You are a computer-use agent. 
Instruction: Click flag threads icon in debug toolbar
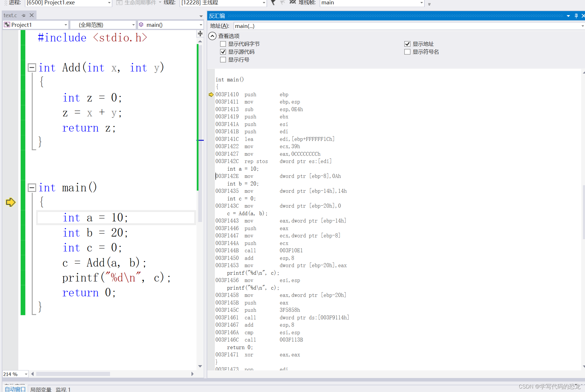tap(273, 3)
